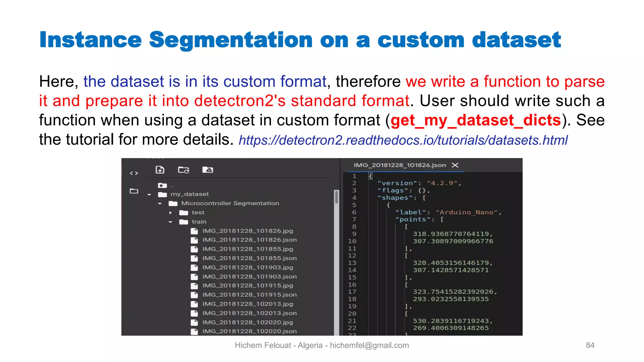Screen dimensions: 644x362
Task: Click file icon of IMG_20181228_101826.json
Action: pos(194,240)
